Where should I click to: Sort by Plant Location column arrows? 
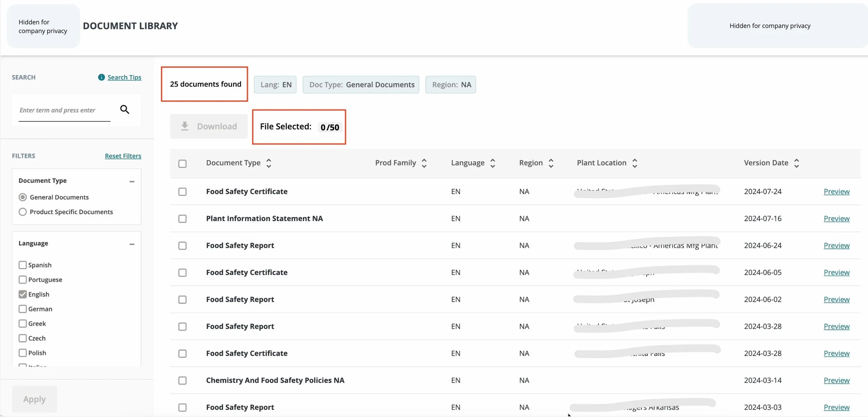pyautogui.click(x=634, y=163)
